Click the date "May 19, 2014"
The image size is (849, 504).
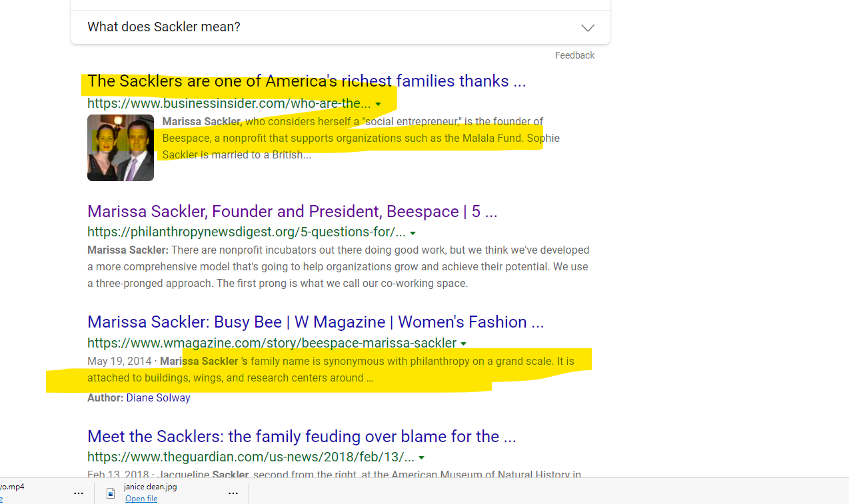119,362
